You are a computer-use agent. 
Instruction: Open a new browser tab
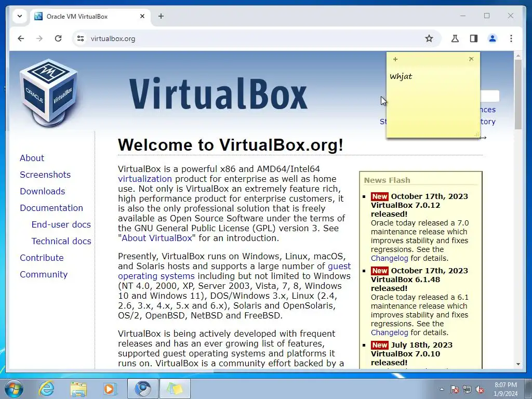point(161,16)
